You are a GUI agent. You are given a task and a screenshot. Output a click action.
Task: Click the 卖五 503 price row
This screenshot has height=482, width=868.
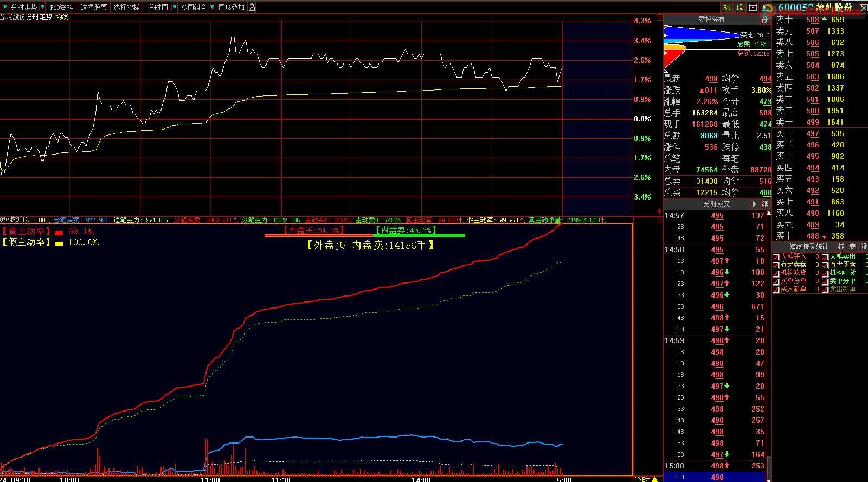[810, 76]
